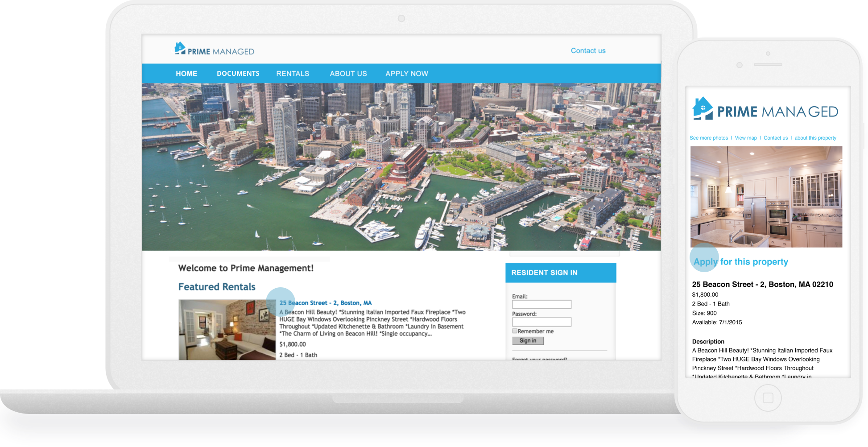The image size is (868, 447).
Task: Click the phone address heading 25 Beacon Street - 2
Action: 763,285
